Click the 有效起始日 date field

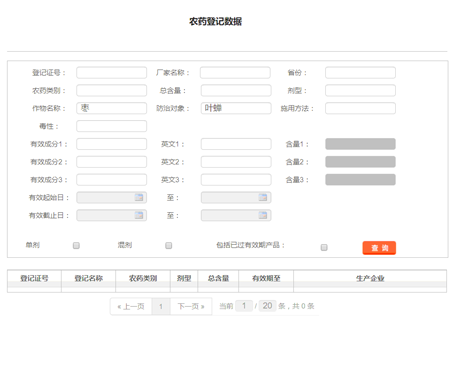point(112,197)
